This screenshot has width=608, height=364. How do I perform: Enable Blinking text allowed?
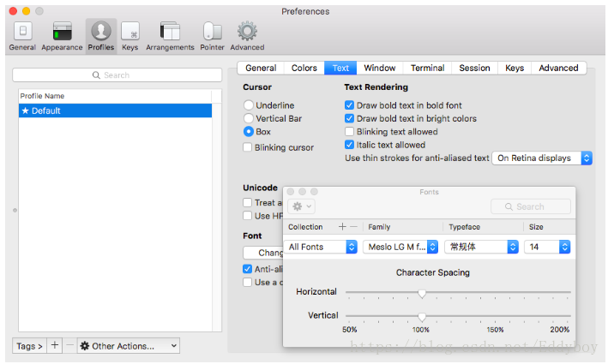tap(349, 131)
